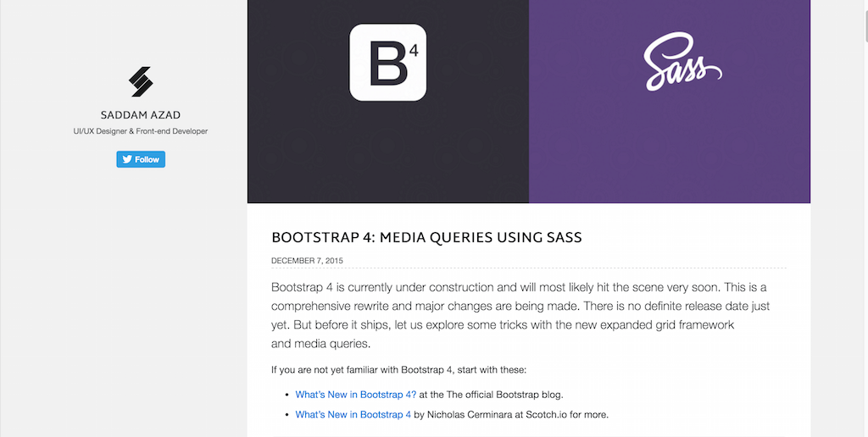Click the Twitter bird icon in Follow button
This screenshot has height=437, width=868.
click(127, 159)
